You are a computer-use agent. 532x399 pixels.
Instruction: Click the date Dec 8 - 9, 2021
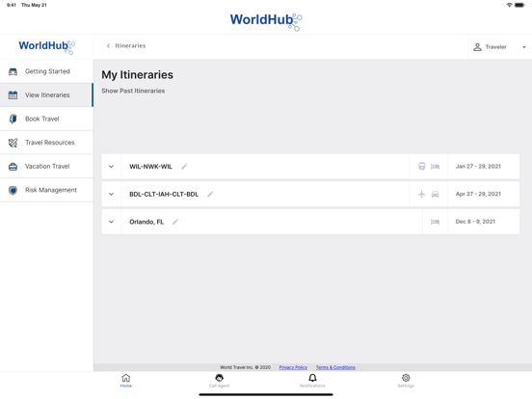pos(475,222)
